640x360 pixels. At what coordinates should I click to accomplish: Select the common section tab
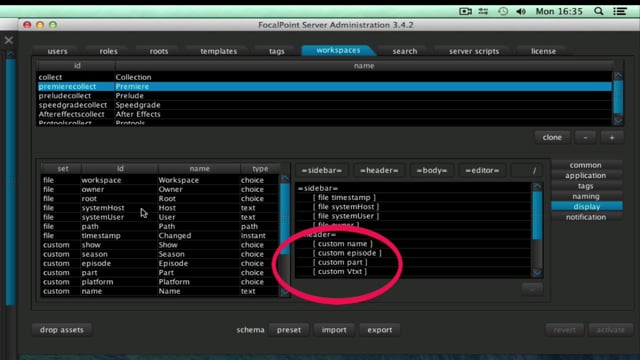586,165
